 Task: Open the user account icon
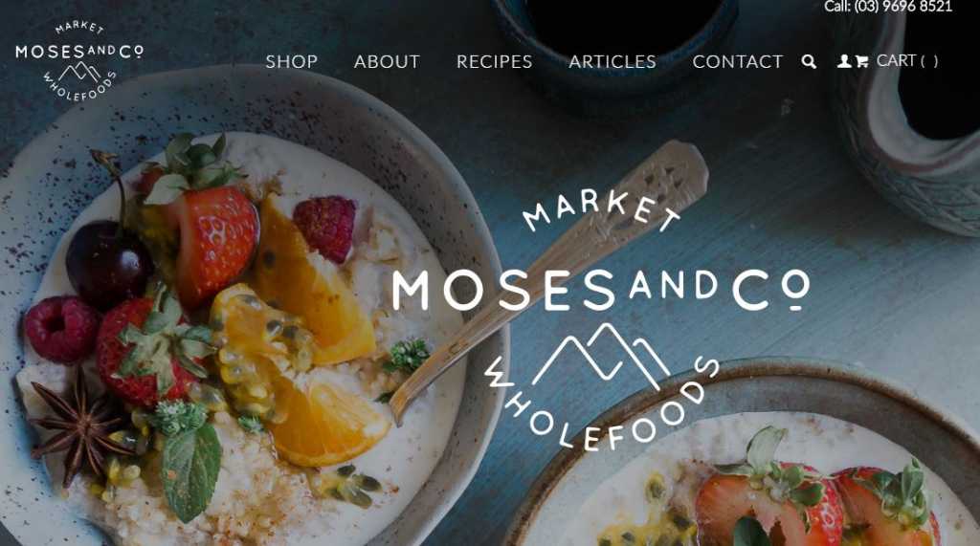[x=844, y=61]
